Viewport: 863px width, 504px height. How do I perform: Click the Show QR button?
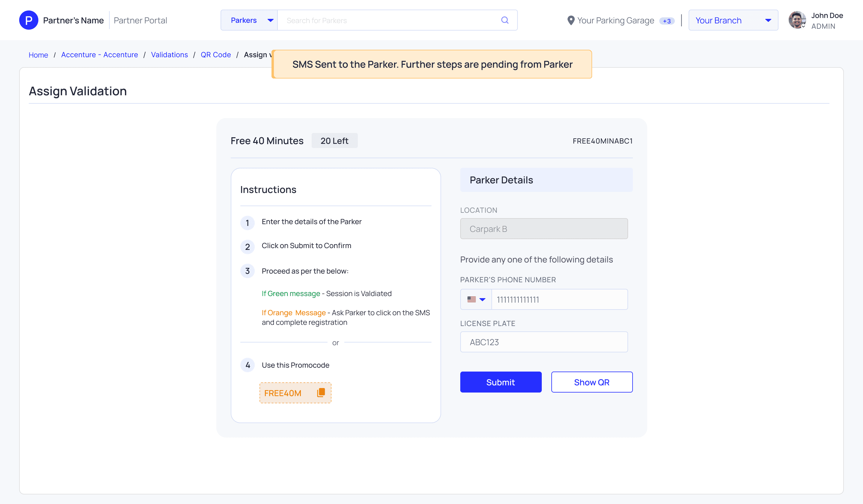pos(592,382)
